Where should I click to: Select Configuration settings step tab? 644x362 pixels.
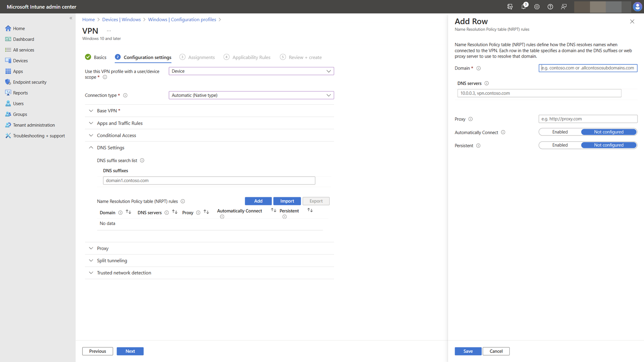point(143,57)
